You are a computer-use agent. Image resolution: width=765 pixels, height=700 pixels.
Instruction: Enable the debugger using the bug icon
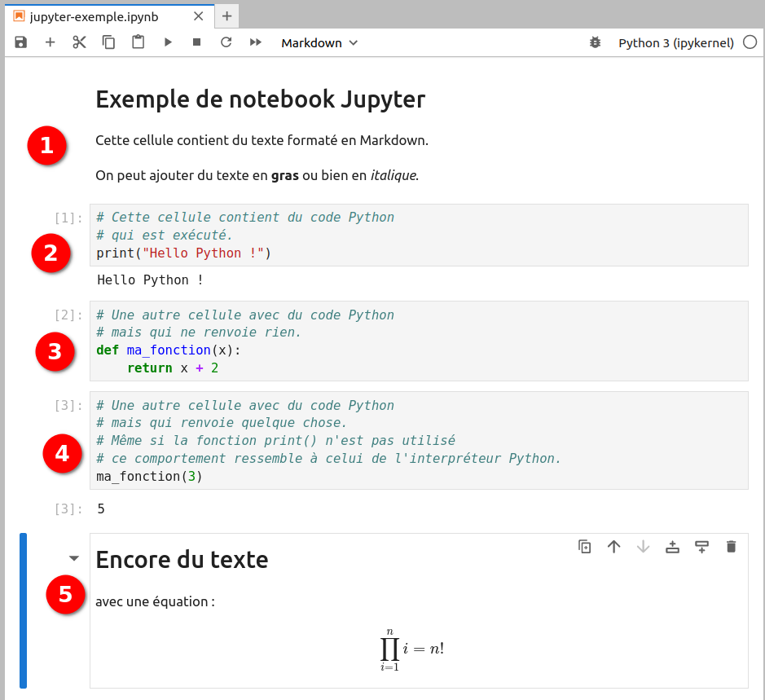[595, 42]
